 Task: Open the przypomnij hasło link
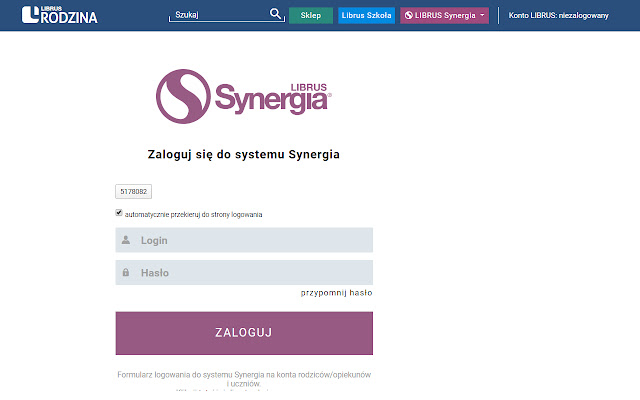click(x=336, y=293)
